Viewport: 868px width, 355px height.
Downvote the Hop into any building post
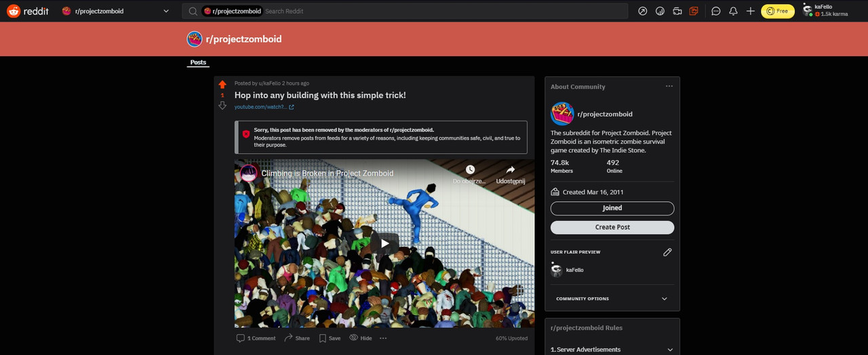(222, 106)
